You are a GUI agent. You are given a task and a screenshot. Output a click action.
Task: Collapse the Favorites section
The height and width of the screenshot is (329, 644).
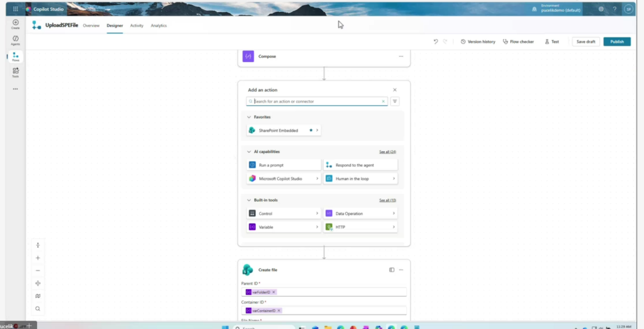249,117
